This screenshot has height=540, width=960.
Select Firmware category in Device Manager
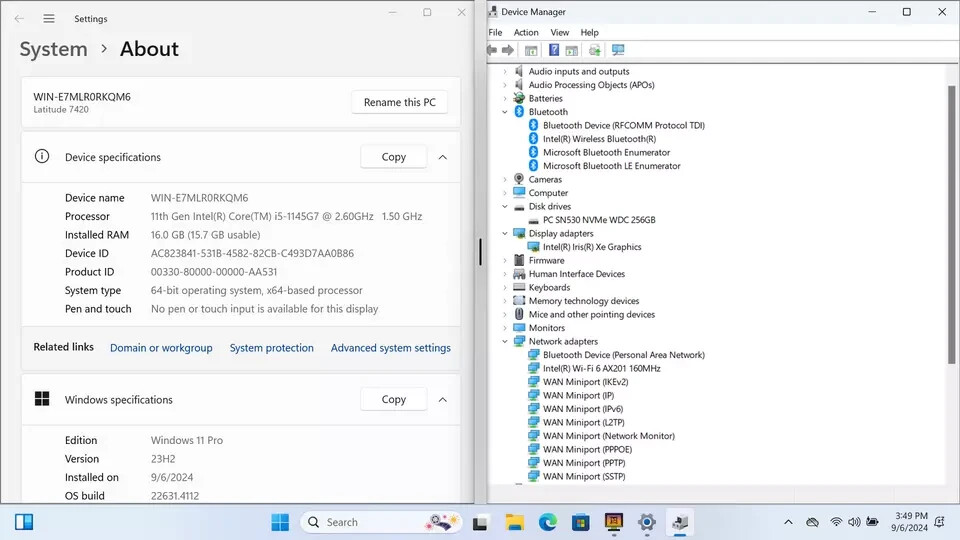coord(546,260)
